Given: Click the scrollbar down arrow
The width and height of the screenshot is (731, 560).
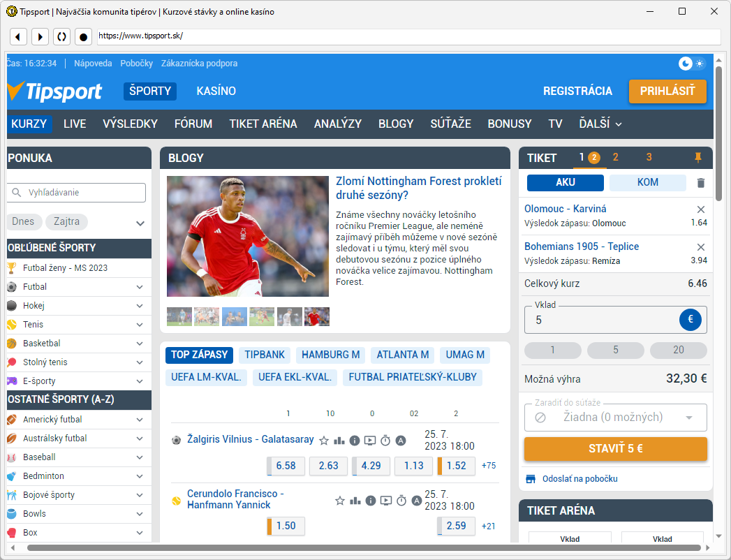Looking at the screenshot, I should pyautogui.click(x=718, y=536).
